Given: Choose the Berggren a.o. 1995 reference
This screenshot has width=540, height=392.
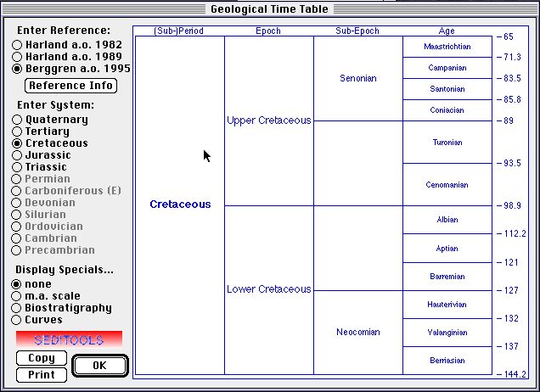Looking at the screenshot, I should 17,69.
